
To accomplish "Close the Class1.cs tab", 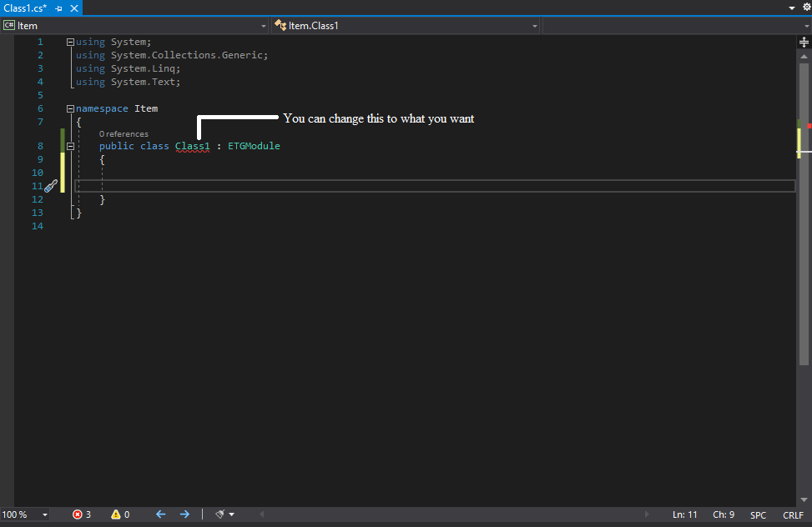I will (74, 8).
